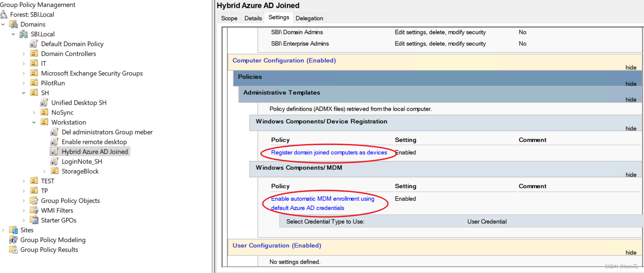Select LoginNote_SH in the tree
Image resolution: width=644 pixels, height=273 pixels.
click(x=82, y=162)
